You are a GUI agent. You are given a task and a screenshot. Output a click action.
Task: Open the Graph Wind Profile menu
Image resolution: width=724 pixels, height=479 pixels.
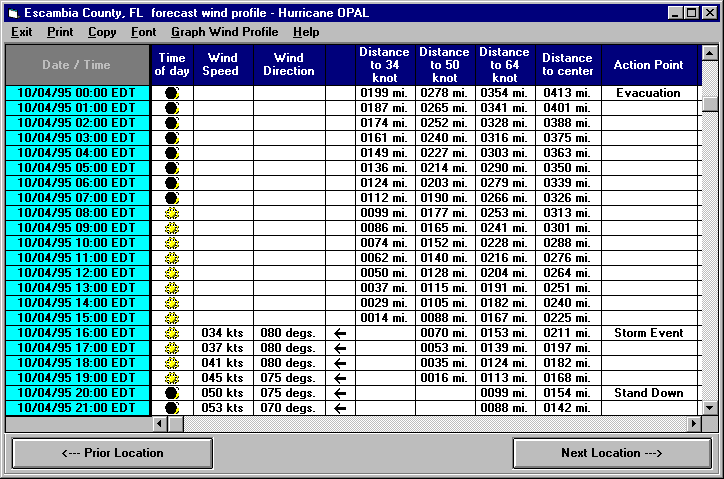(x=224, y=32)
